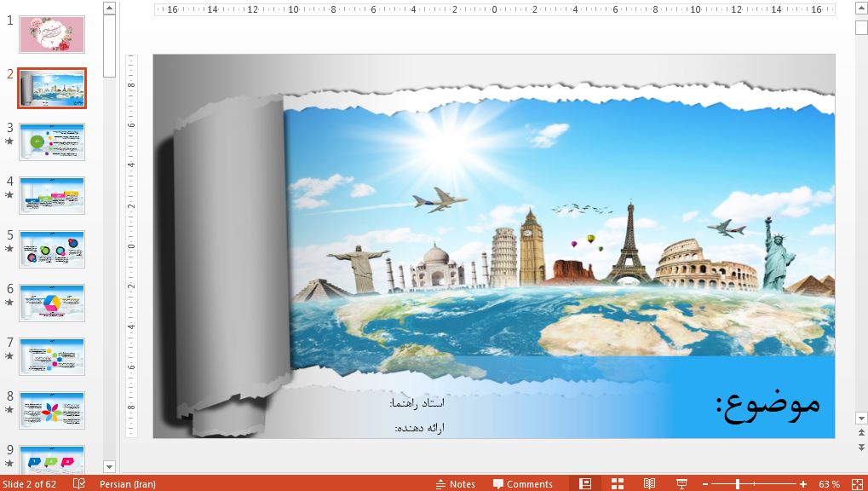Click the Fit slide to current window icon

[x=858, y=483]
